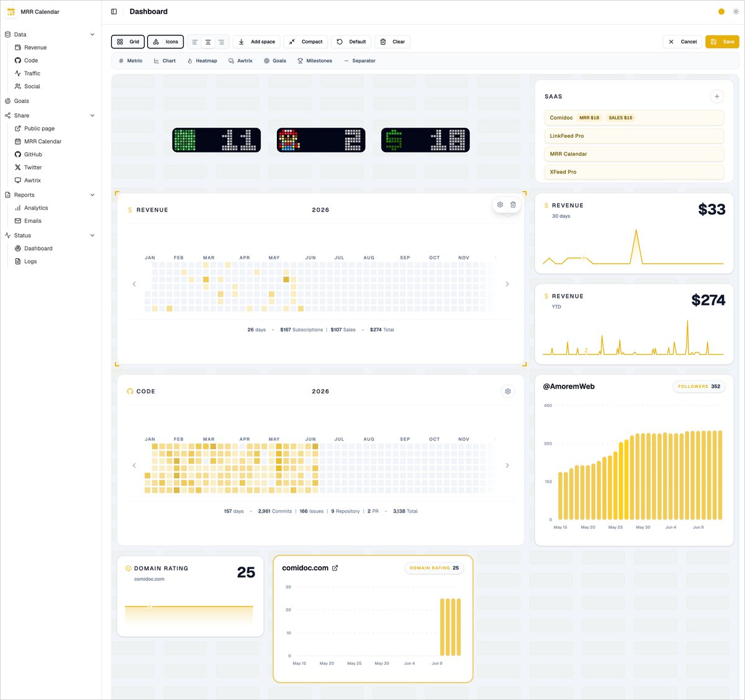
Task: Delete the Revenue heatmap widget via trash icon
Action: point(513,205)
